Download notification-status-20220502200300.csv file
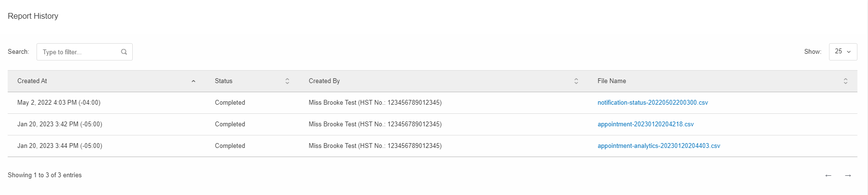This screenshot has width=868, height=195. (653, 103)
